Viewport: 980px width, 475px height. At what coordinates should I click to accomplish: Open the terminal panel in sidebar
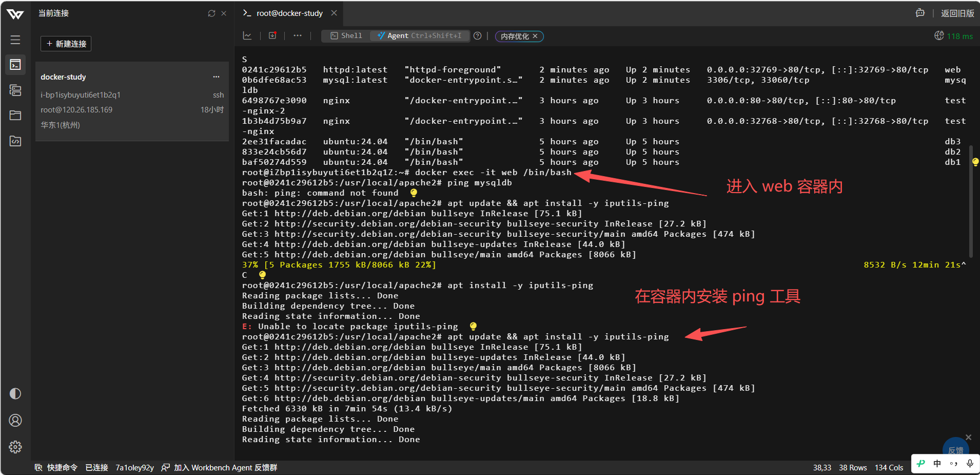click(x=15, y=65)
